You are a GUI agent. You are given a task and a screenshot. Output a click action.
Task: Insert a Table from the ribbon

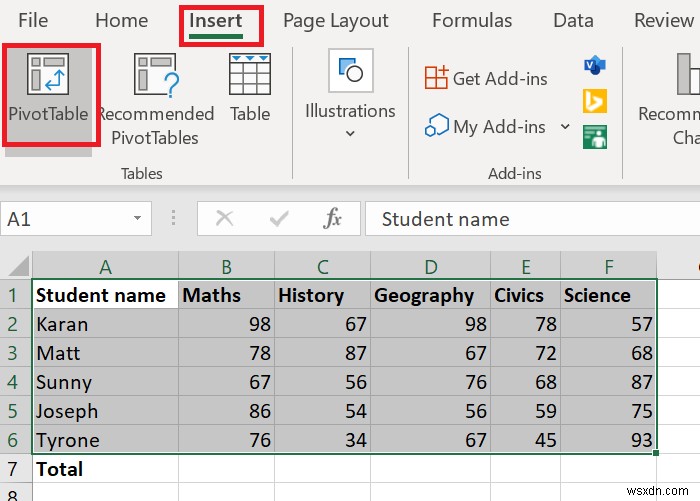pyautogui.click(x=250, y=88)
